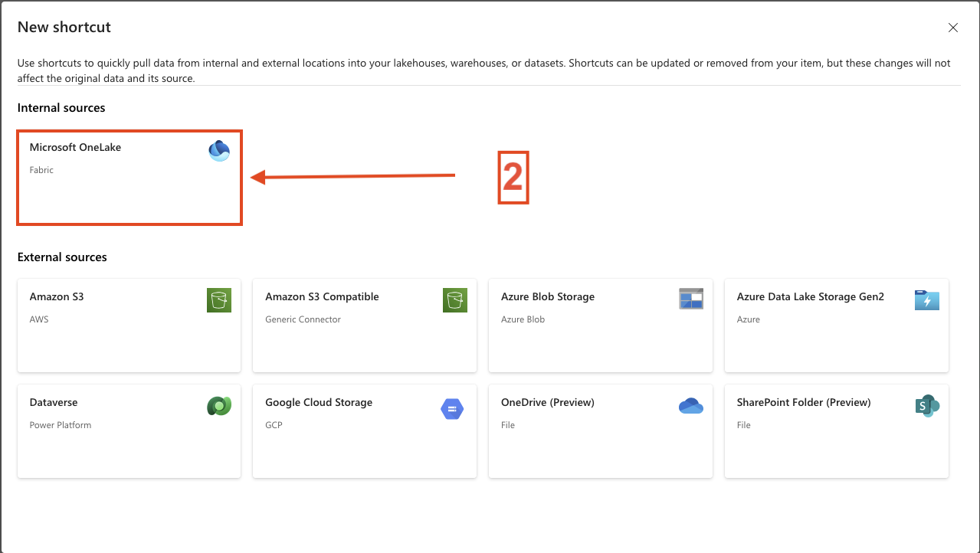Select the OneDrive (Preview) title
The image size is (980, 553).
coord(548,402)
